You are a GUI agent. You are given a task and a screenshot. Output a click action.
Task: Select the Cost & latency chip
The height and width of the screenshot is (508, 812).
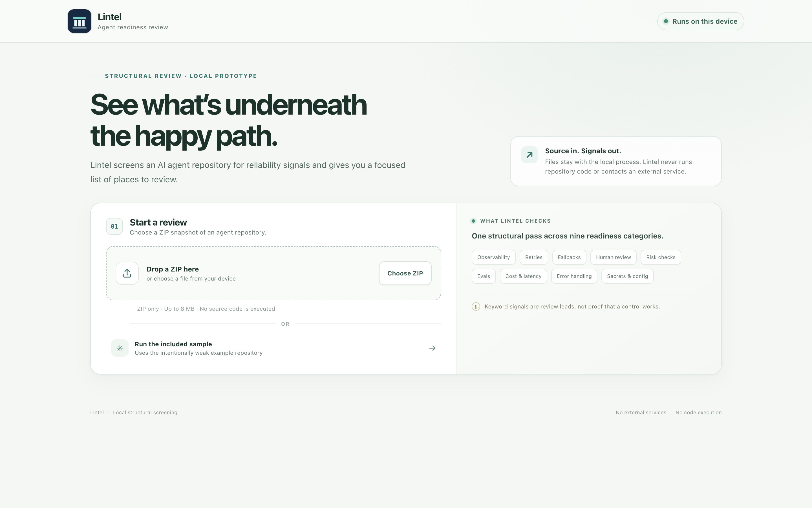[524, 276]
